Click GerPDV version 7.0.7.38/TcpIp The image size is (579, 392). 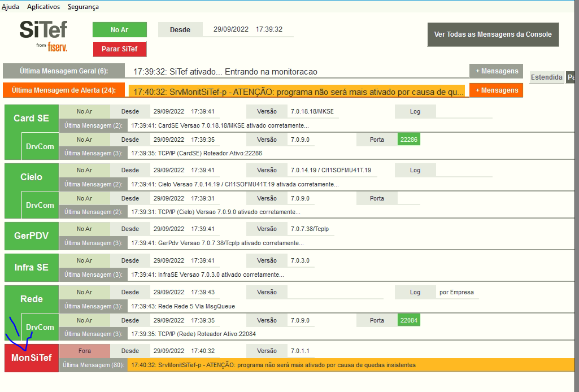click(310, 229)
